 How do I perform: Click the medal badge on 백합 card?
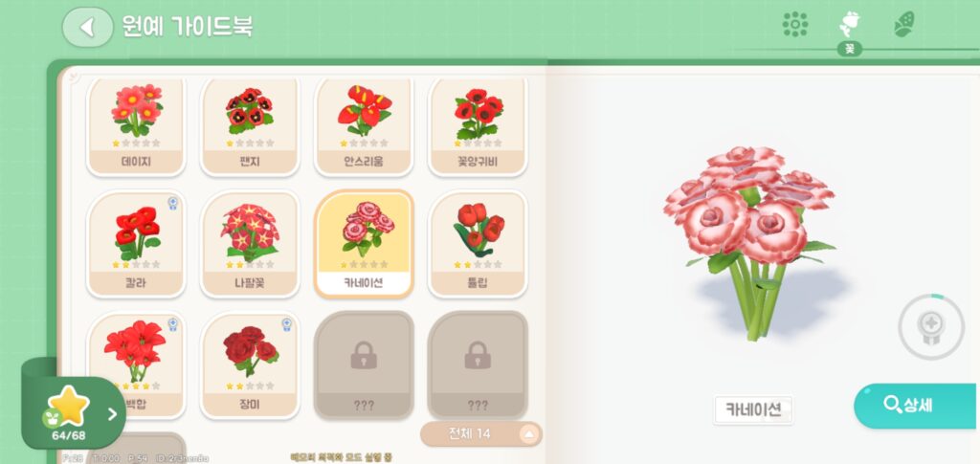pyautogui.click(x=173, y=324)
